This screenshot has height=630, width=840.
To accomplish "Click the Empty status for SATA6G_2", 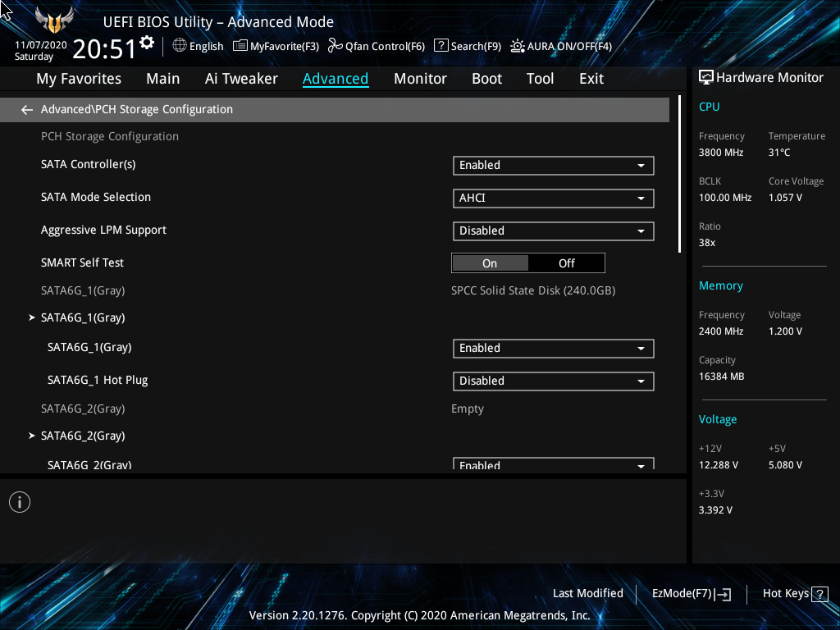I will click(467, 409).
